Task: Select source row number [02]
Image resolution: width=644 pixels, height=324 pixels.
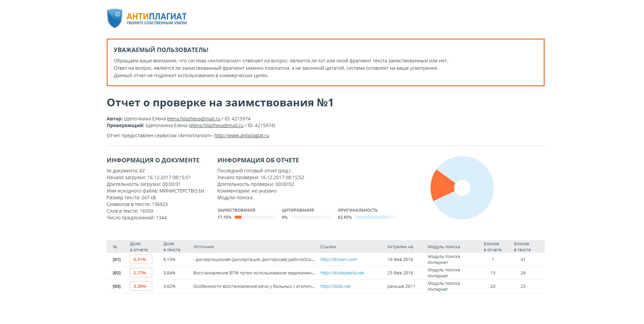Action: tap(116, 273)
